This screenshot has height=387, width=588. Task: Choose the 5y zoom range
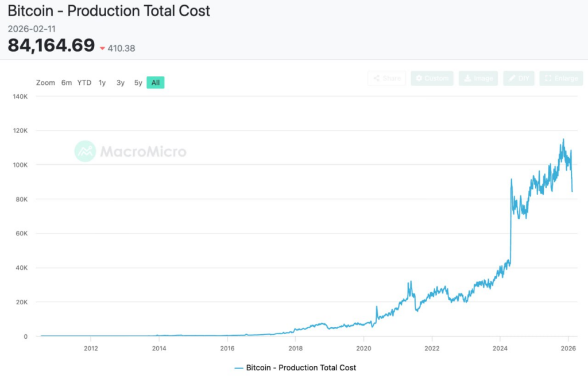tap(138, 83)
